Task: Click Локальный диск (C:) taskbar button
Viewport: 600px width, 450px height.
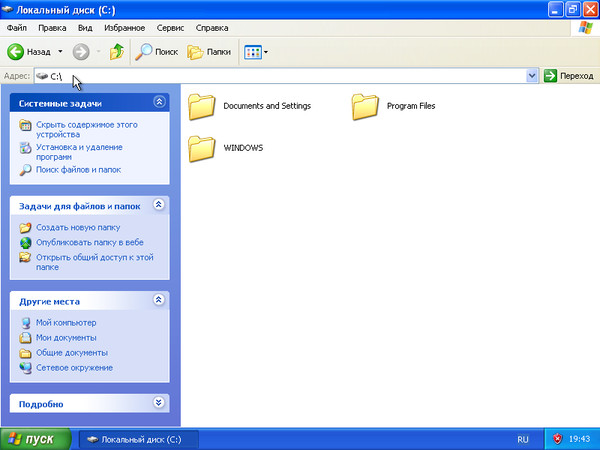Action: click(139, 439)
